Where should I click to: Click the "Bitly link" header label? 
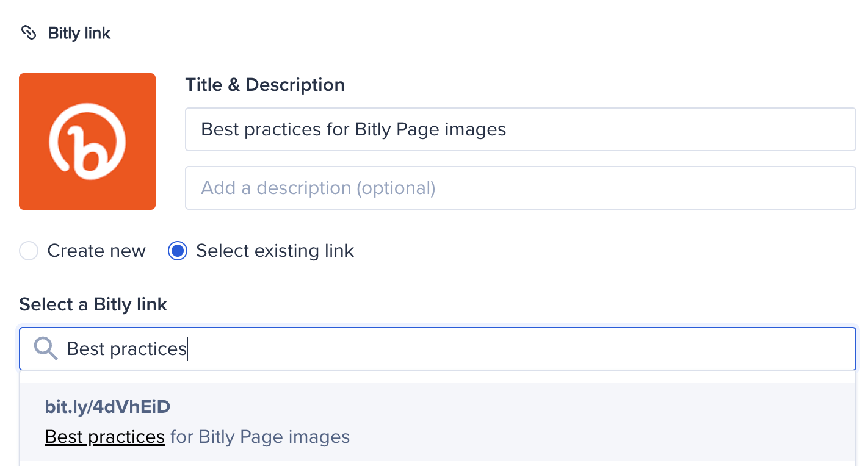79,33
